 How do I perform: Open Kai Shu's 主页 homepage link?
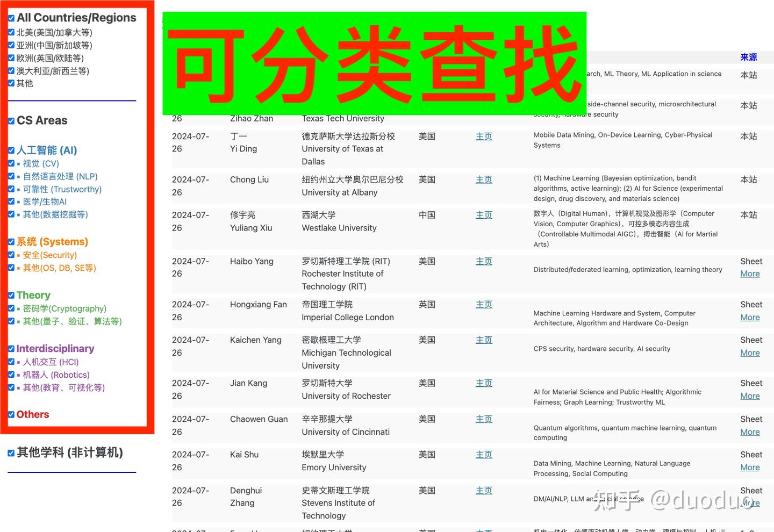coord(483,454)
